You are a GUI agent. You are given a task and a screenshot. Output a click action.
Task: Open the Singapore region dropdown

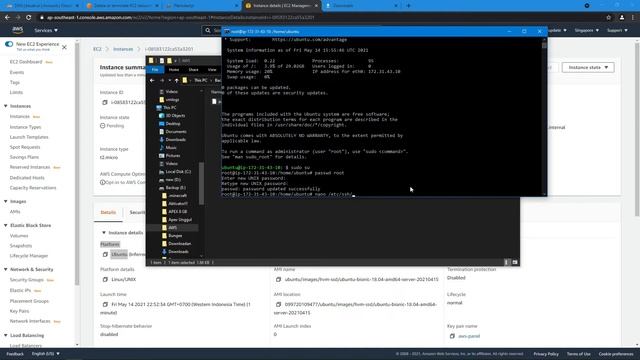point(587,30)
